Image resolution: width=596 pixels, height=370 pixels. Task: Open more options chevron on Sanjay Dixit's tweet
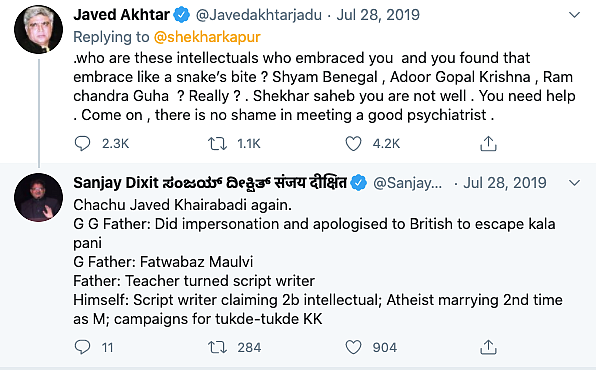point(574,183)
